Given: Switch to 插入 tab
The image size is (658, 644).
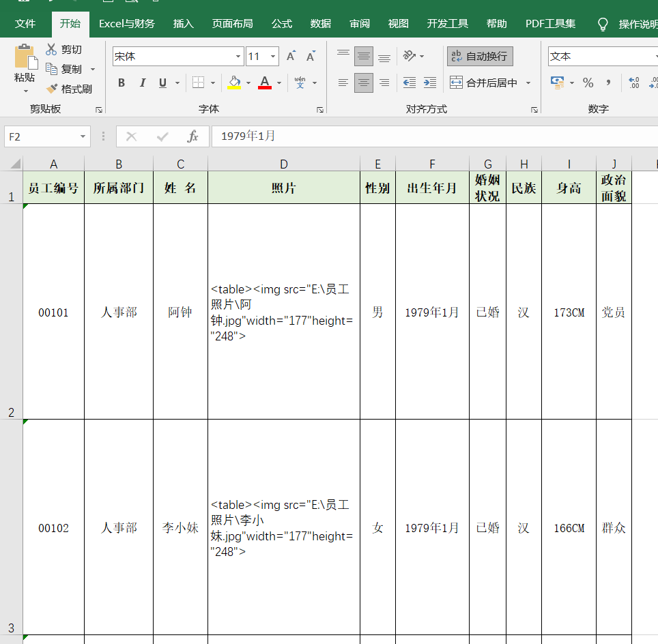Looking at the screenshot, I should click(184, 24).
